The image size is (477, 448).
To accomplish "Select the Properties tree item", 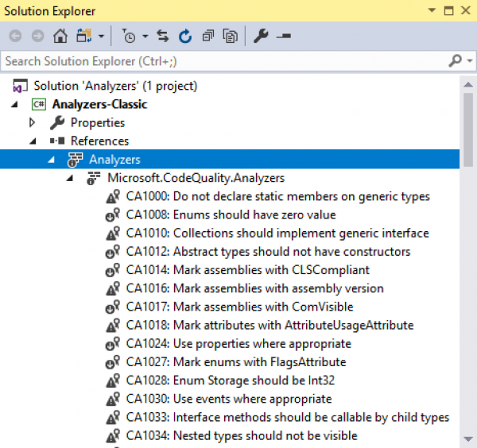I will tap(98, 123).
